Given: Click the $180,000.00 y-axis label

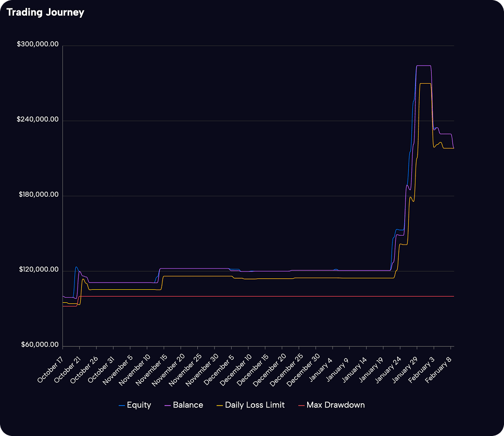Looking at the screenshot, I should [39, 195].
